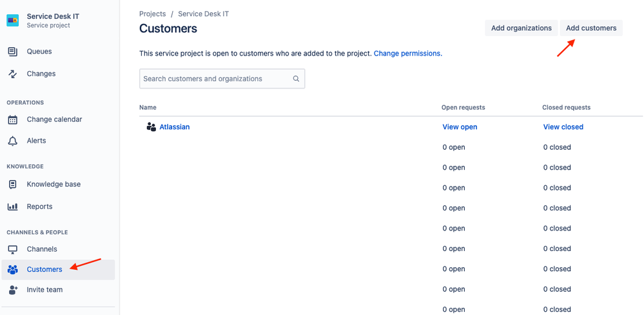Open the Atlassian organization link

coord(175,127)
